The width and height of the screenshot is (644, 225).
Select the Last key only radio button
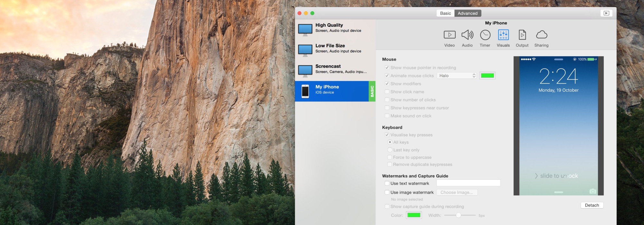point(390,150)
